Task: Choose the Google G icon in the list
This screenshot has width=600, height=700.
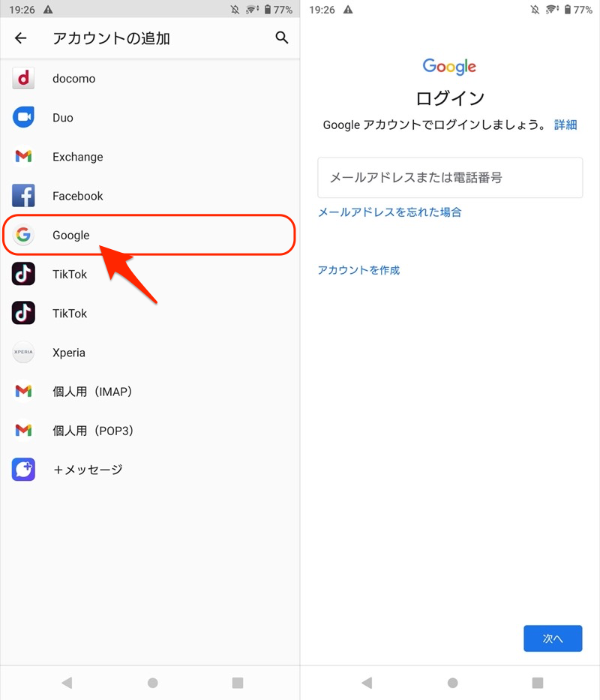Action: pos(24,236)
